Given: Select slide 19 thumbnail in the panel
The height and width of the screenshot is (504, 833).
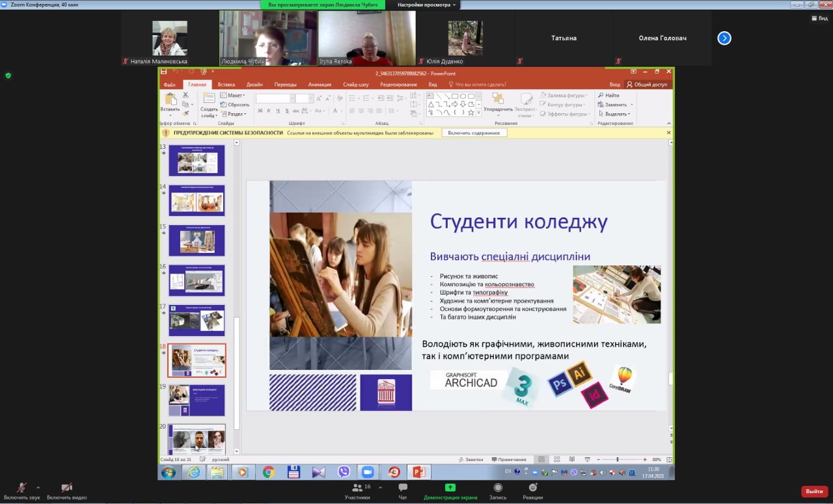Looking at the screenshot, I should pyautogui.click(x=197, y=400).
